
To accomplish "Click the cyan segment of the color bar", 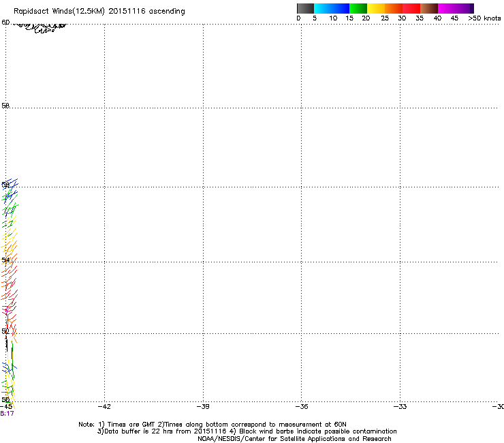I will [x=323, y=8].
